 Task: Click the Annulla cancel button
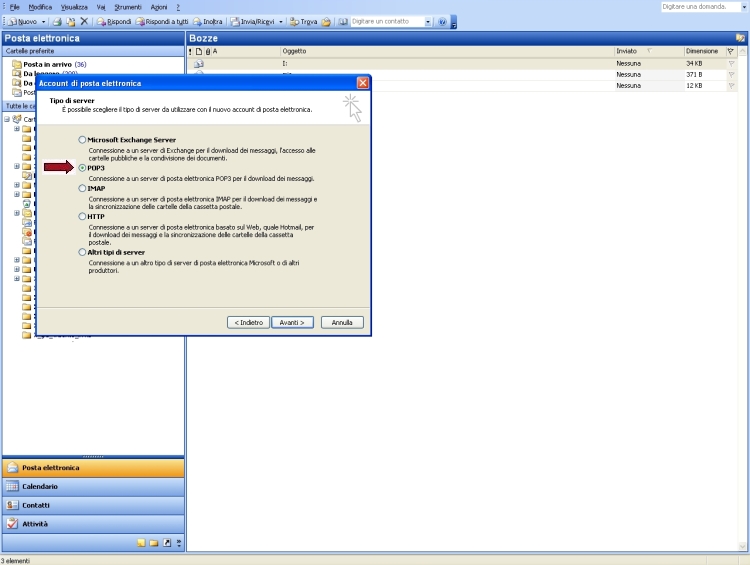coord(342,322)
